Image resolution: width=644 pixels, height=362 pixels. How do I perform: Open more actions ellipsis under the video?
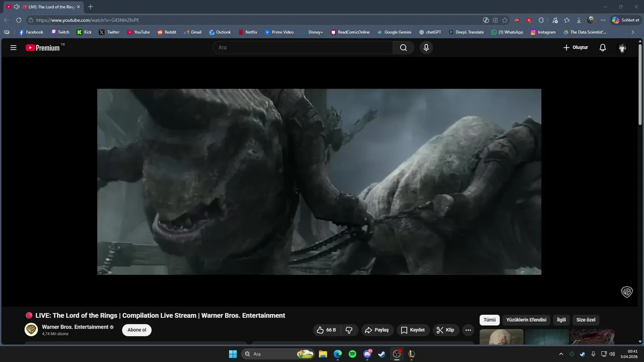(468, 330)
